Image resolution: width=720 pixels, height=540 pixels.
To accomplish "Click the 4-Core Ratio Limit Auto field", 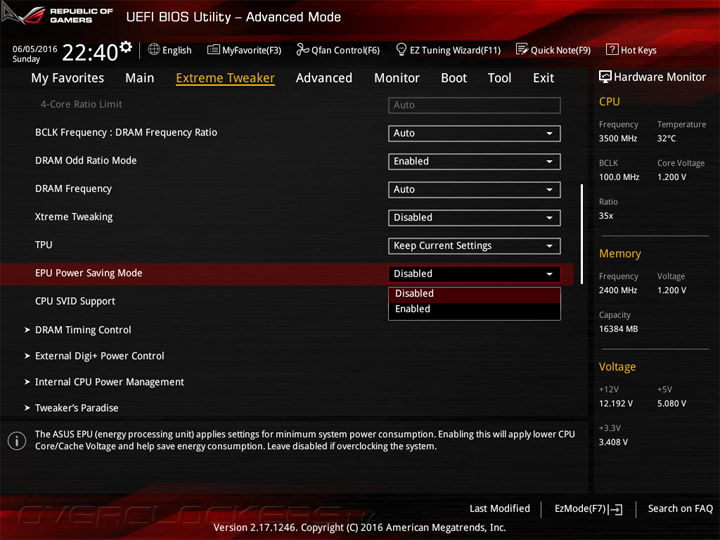I will coord(474,105).
